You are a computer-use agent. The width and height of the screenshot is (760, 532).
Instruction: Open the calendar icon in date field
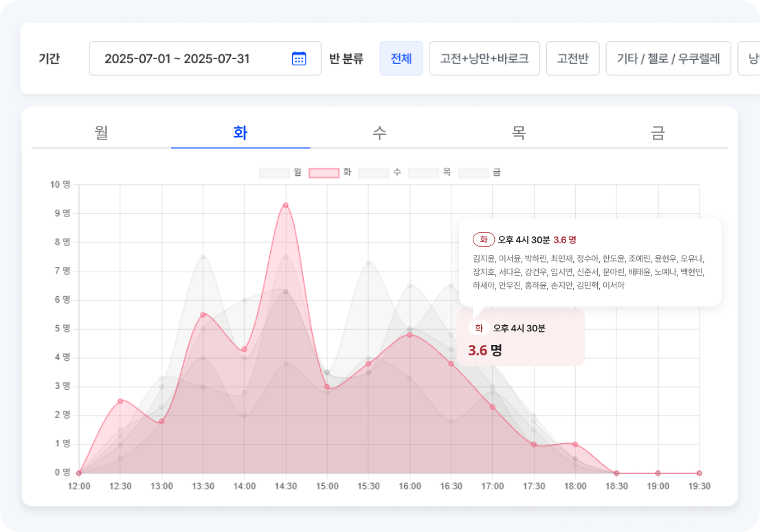click(x=299, y=58)
